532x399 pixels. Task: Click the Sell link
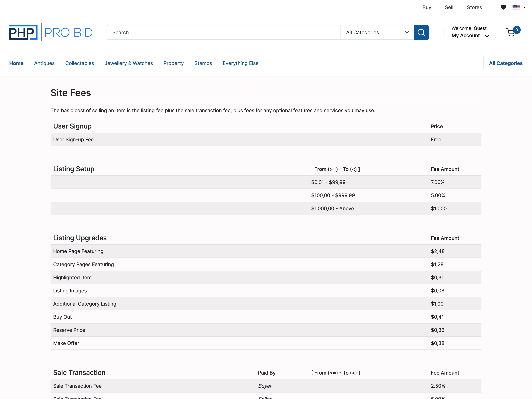pos(449,7)
